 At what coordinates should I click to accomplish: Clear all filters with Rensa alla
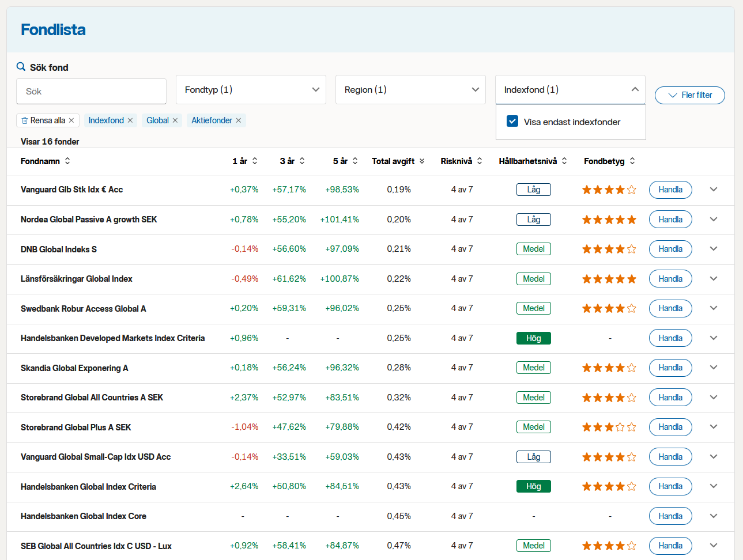[x=48, y=120]
